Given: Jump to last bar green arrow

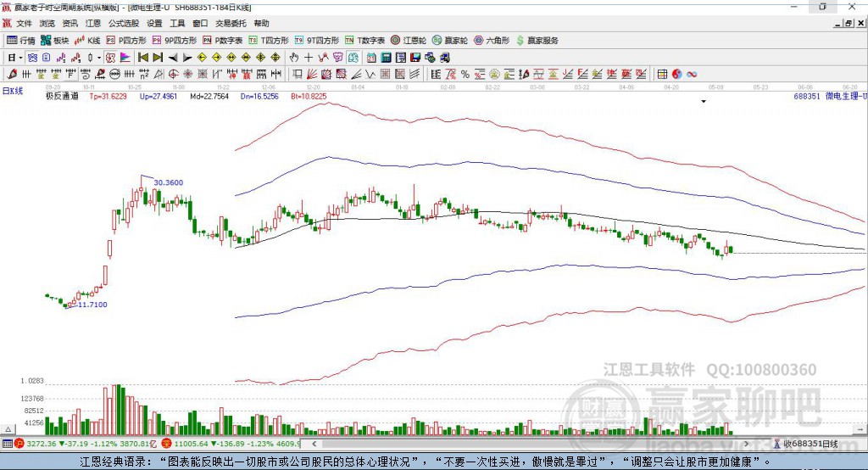Looking at the screenshot, I should click(x=158, y=58).
